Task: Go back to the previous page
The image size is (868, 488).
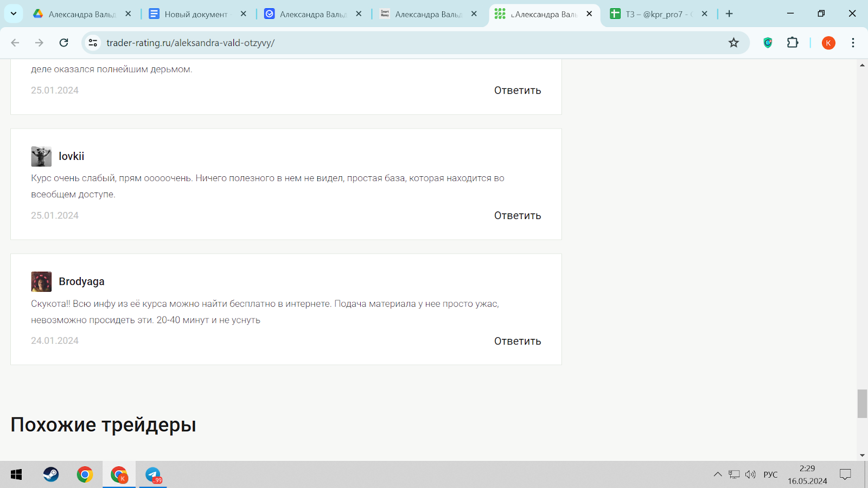Action: (x=15, y=43)
